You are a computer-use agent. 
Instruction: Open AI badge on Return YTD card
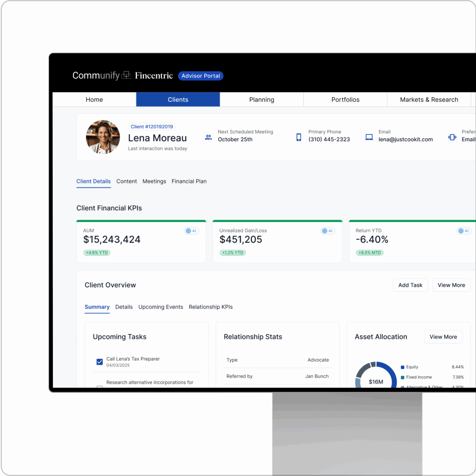click(464, 231)
